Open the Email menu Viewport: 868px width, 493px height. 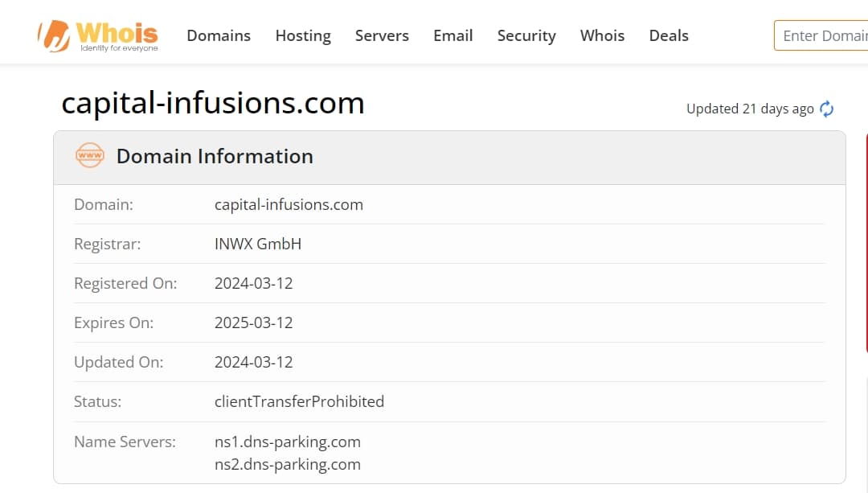tap(452, 35)
